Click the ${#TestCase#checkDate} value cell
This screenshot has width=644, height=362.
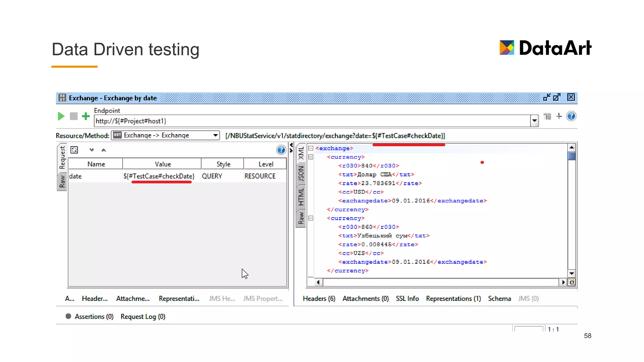[x=162, y=176]
